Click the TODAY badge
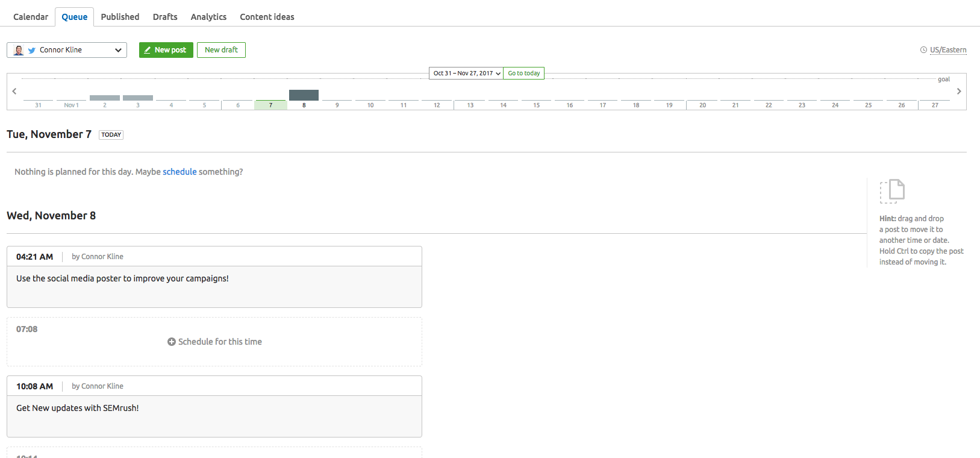The width and height of the screenshot is (980, 458). pyautogui.click(x=111, y=135)
